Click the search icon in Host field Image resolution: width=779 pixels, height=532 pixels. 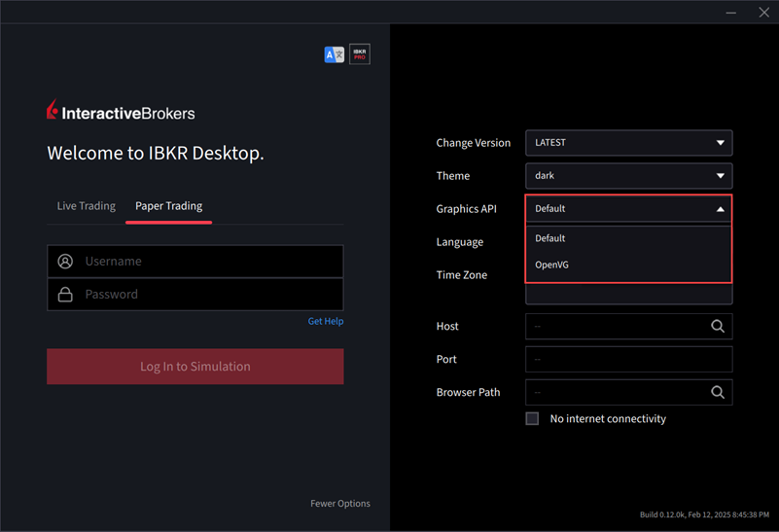718,326
